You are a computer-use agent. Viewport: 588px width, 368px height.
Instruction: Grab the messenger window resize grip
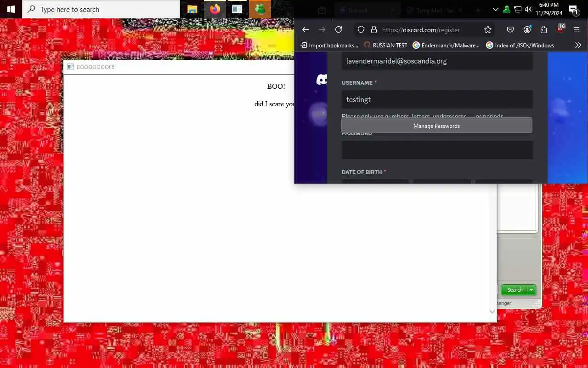537,304
